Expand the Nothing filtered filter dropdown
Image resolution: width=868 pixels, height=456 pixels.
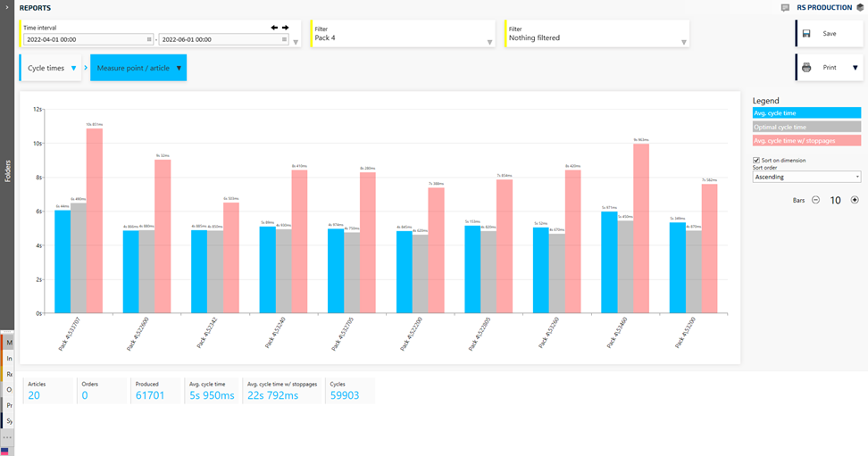684,42
